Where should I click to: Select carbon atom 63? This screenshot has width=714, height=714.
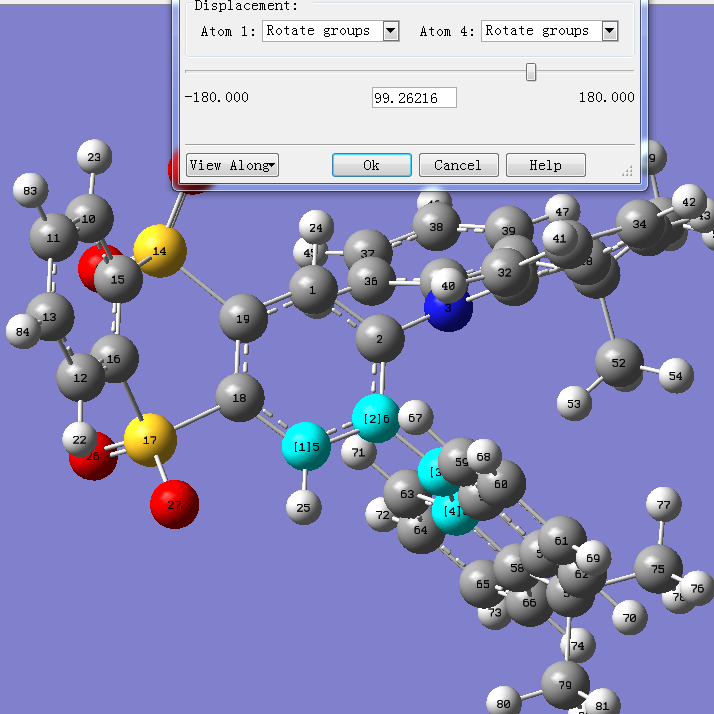pos(407,494)
